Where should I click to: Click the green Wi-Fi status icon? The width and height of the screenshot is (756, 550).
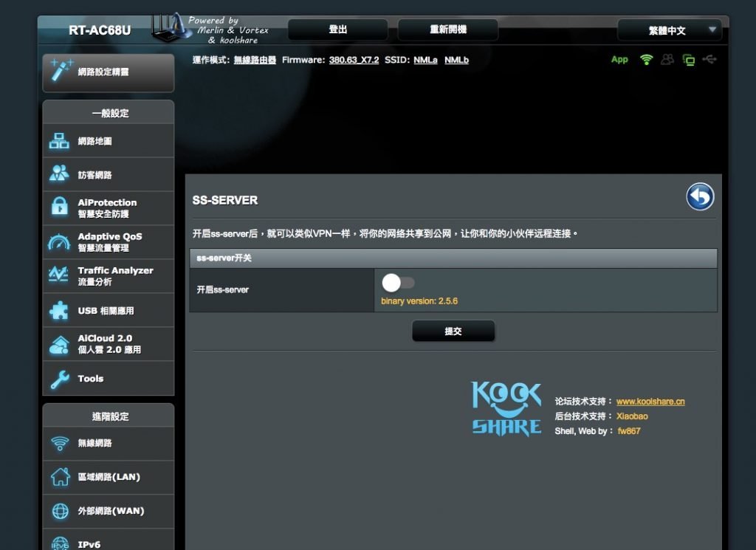click(646, 59)
